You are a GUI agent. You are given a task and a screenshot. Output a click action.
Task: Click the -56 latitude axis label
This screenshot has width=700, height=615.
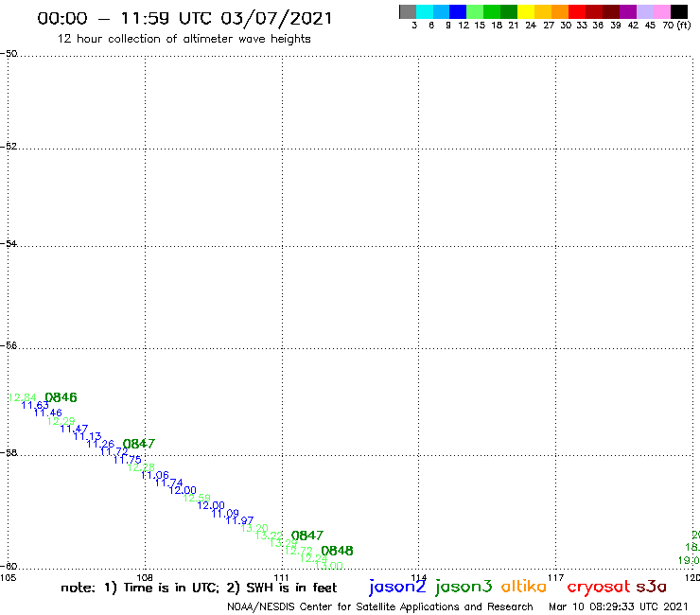click(x=9, y=345)
